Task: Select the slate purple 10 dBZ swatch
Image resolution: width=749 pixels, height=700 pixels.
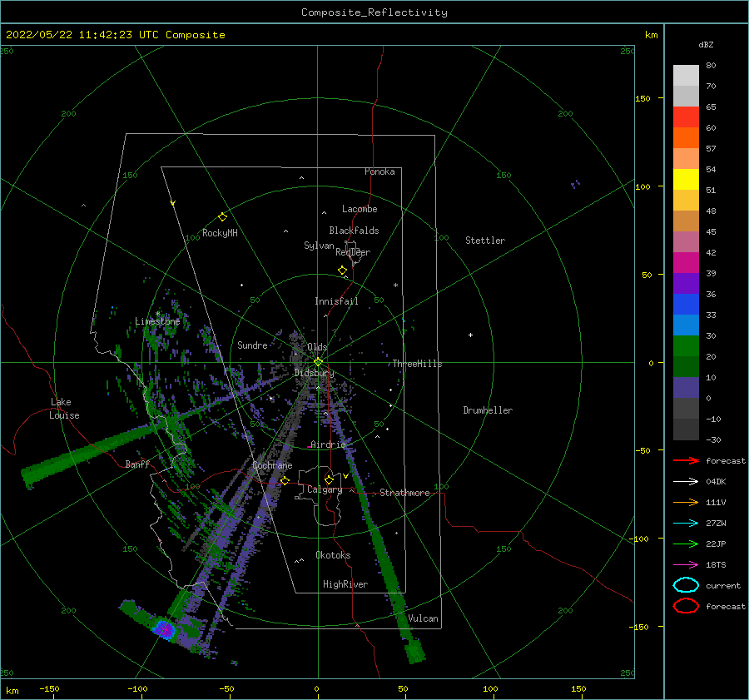Action: (x=686, y=387)
